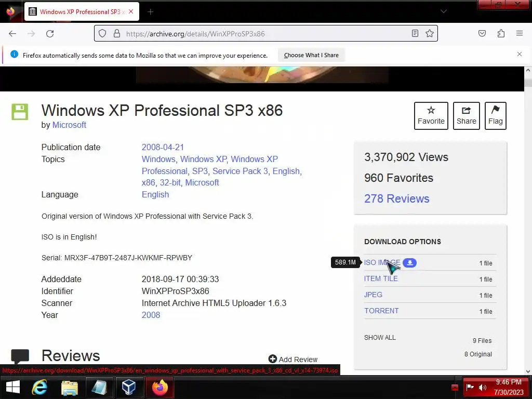
Task: Click Choose What I Share button
Action: pos(311,55)
